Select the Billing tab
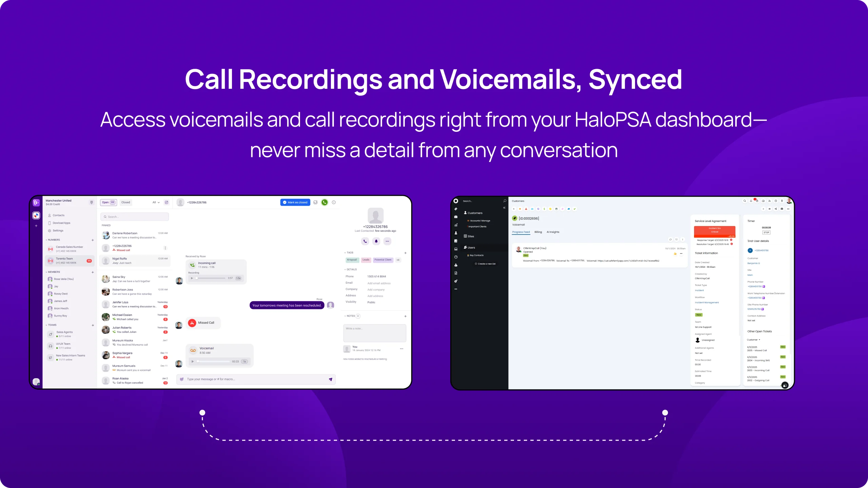Viewport: 868px width, 488px height. coord(538,232)
